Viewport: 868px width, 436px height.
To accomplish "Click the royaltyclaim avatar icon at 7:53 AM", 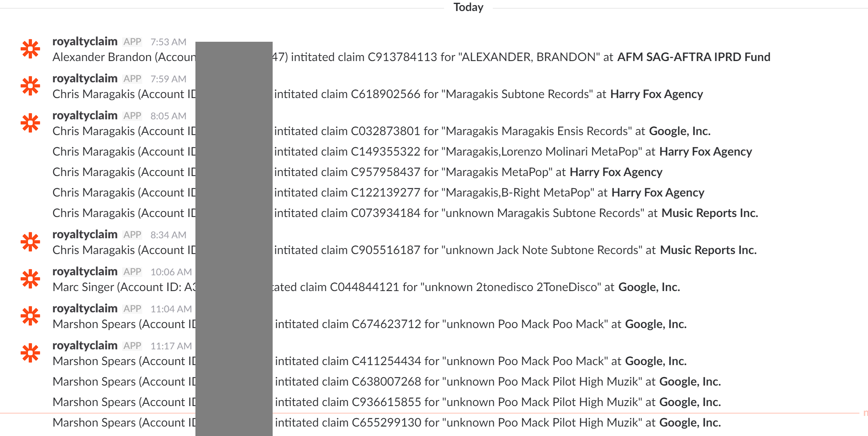I will pos(30,49).
